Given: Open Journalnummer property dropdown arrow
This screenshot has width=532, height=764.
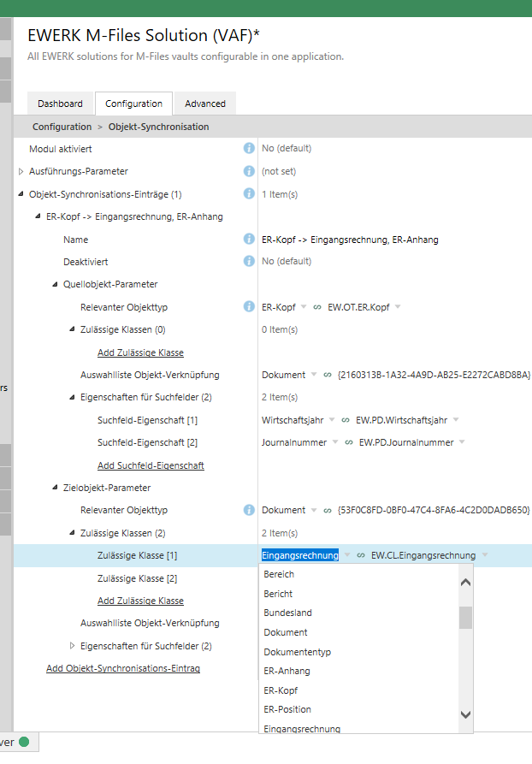Looking at the screenshot, I should [335, 442].
